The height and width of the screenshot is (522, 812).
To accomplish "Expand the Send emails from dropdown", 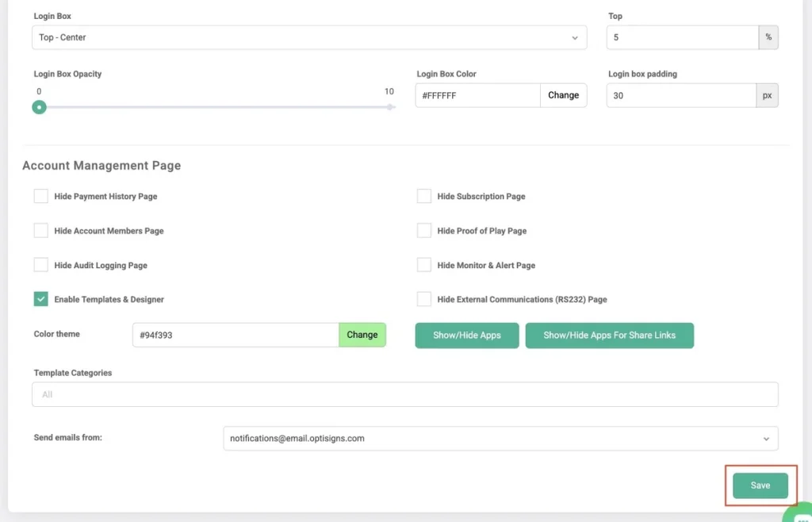I will (x=500, y=438).
